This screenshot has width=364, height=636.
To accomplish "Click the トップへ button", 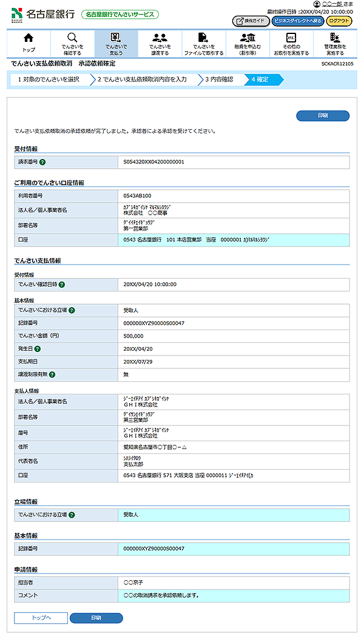I will pyautogui.click(x=41, y=618).
